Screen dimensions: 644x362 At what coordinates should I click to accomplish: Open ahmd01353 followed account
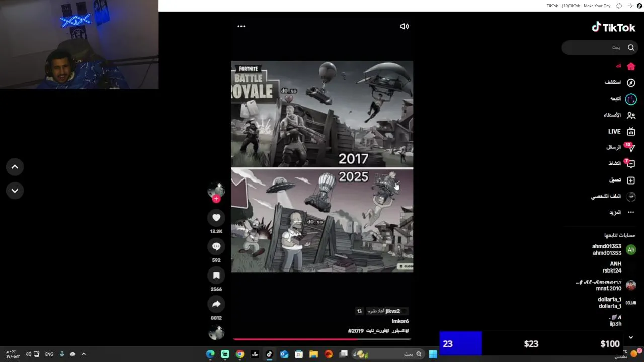(x=614, y=250)
